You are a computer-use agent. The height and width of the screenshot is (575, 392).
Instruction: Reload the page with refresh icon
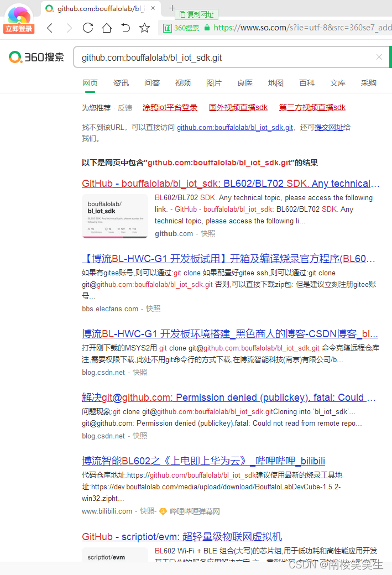[x=88, y=28]
